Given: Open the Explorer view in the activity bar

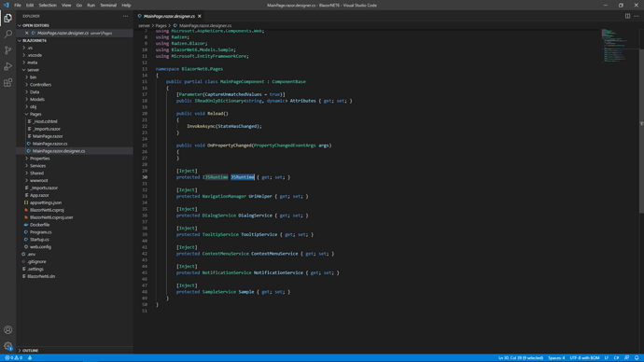Looking at the screenshot, I should [7, 18].
